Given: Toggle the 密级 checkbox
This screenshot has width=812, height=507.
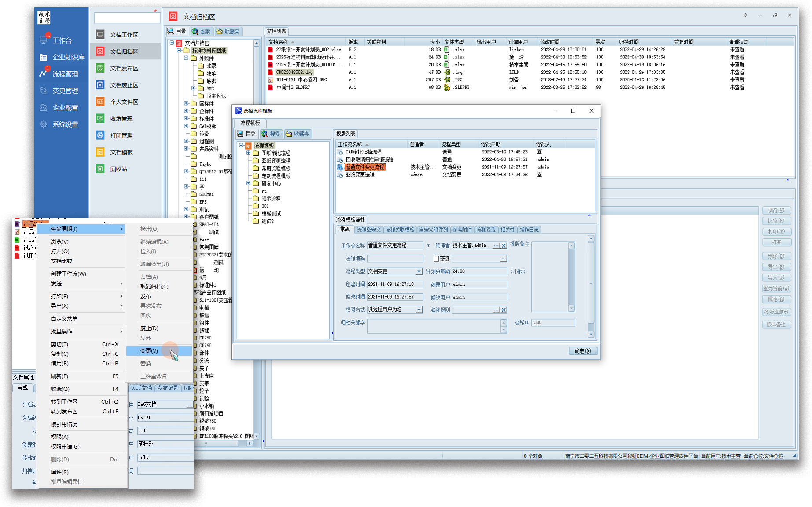Looking at the screenshot, I should click(x=436, y=259).
